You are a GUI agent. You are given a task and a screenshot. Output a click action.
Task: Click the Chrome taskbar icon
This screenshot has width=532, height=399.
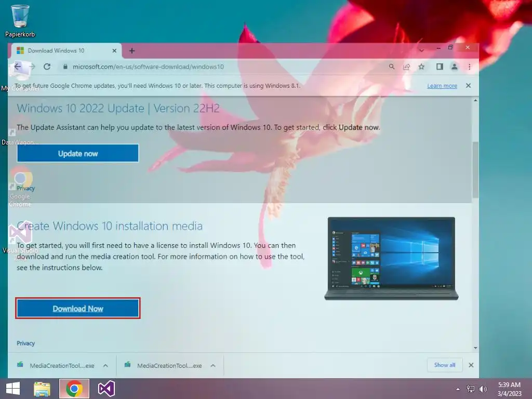[74, 389]
